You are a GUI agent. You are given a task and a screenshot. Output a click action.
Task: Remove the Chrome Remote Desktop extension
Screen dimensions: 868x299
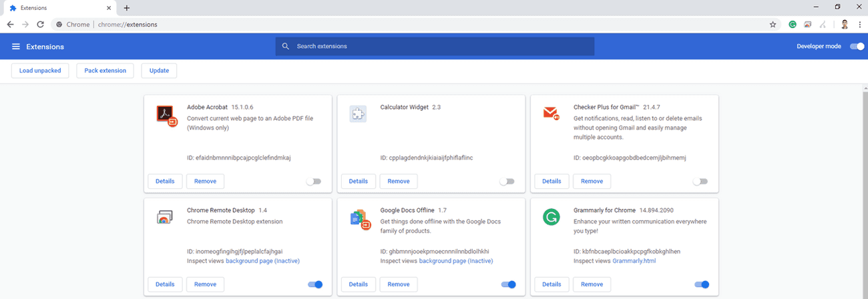coord(206,284)
